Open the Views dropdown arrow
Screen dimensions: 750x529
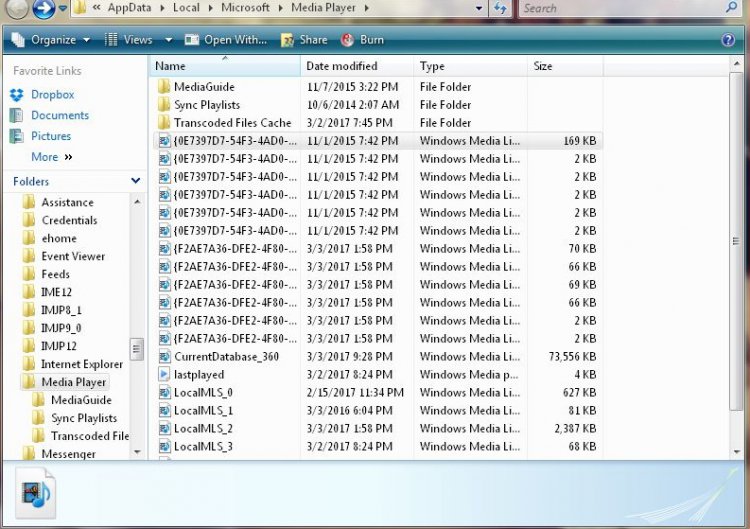point(168,40)
